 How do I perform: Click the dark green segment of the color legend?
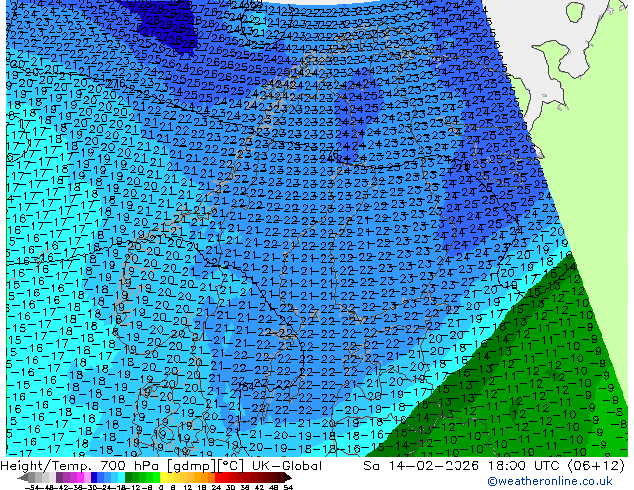point(128,477)
